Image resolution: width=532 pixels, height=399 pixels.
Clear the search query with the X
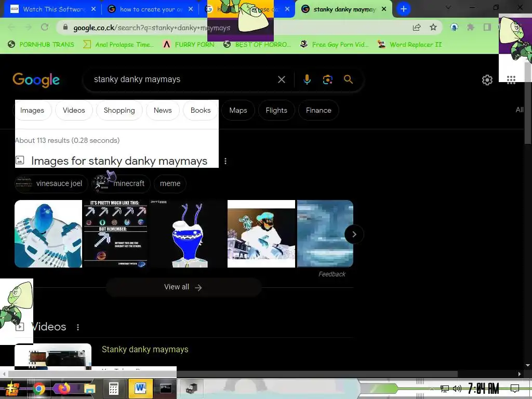[x=281, y=79]
